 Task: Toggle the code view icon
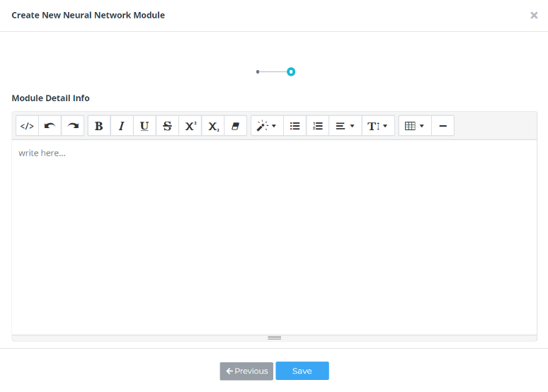[x=27, y=126]
